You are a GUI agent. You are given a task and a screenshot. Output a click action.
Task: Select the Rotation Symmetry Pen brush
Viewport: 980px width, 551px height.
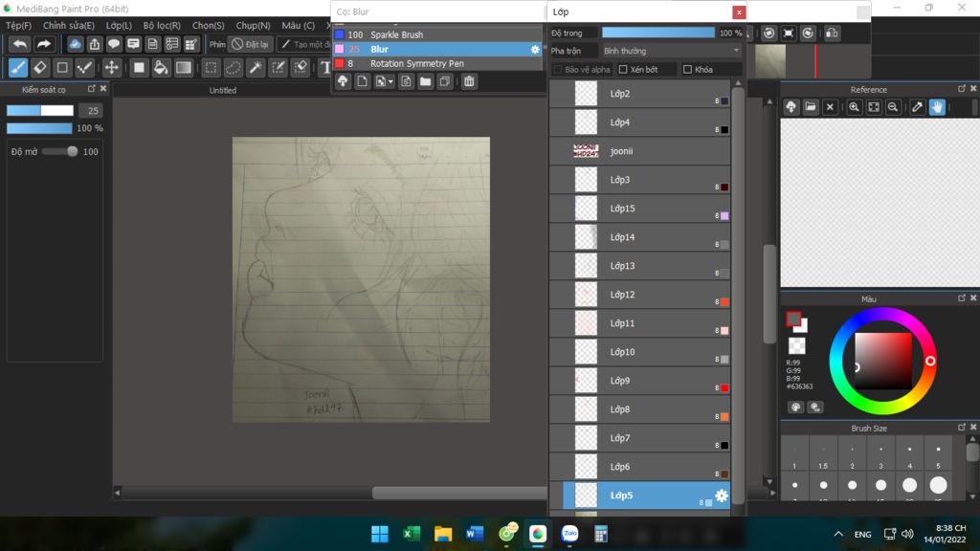pyautogui.click(x=436, y=63)
